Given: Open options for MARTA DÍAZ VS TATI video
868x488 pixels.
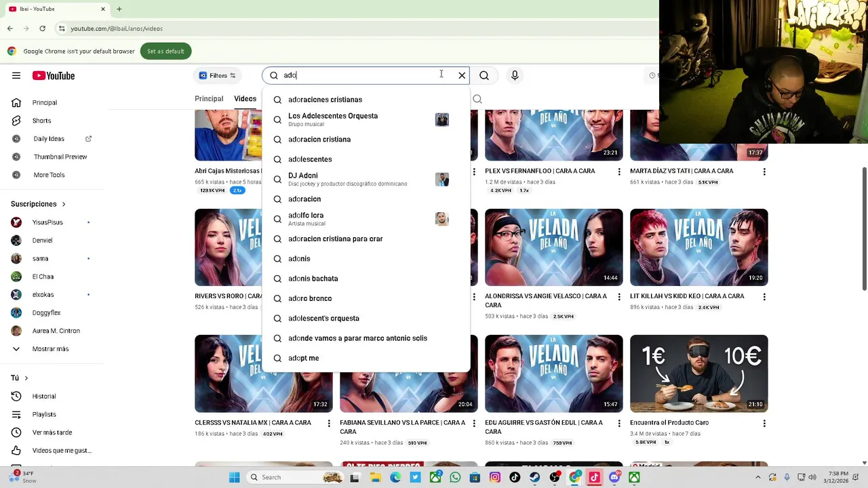Looking at the screenshot, I should [764, 171].
